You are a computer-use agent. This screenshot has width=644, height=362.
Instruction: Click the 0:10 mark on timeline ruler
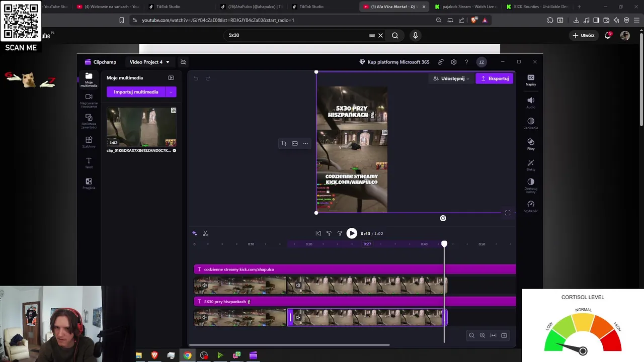coord(251,244)
